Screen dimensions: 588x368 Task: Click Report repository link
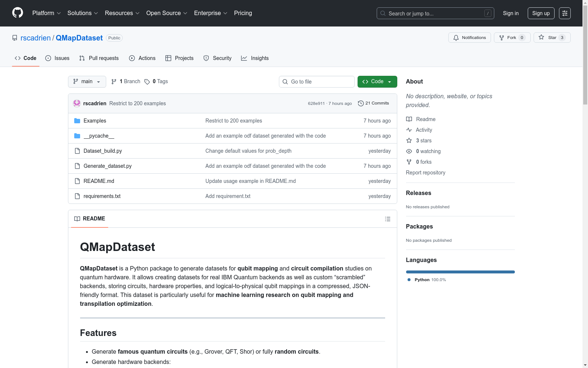click(x=426, y=173)
